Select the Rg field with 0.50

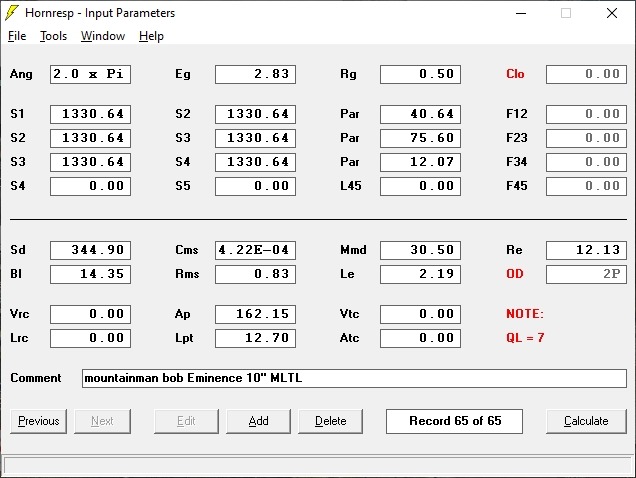tap(420, 74)
